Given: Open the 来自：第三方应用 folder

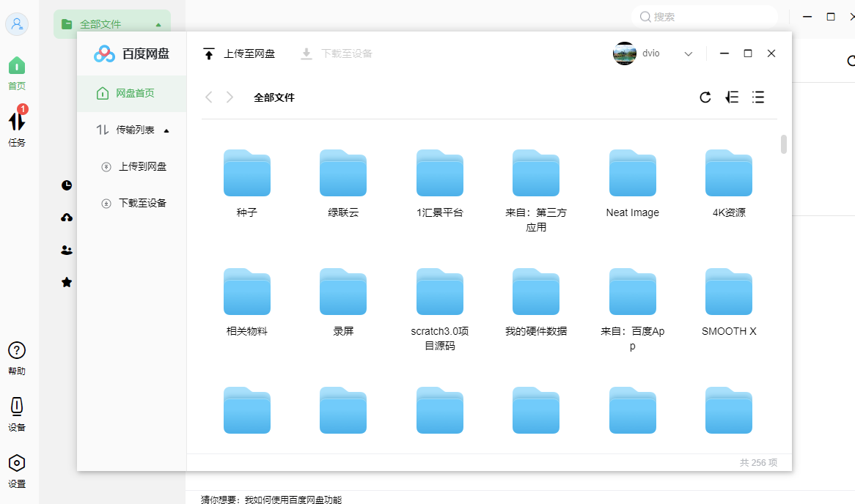Looking at the screenshot, I should [535, 174].
